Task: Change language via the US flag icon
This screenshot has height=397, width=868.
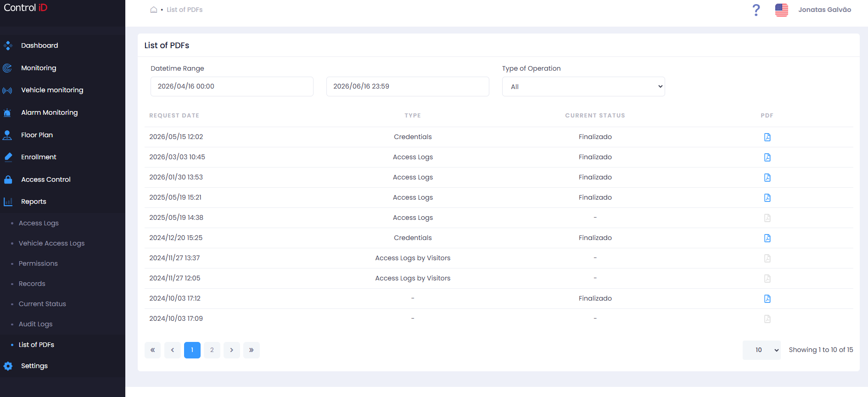Action: 782,10
